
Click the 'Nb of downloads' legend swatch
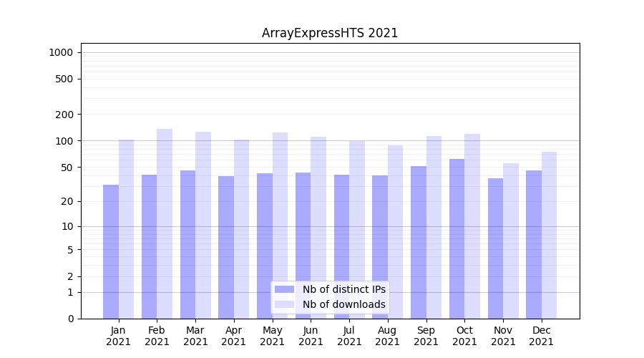point(284,304)
